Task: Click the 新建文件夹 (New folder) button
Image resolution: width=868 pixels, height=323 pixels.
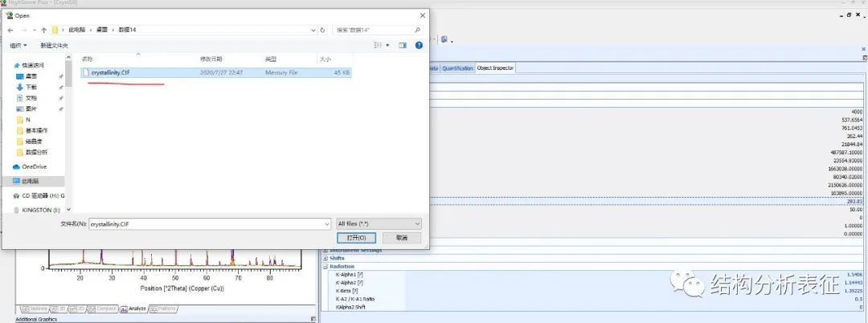Action: pyautogui.click(x=55, y=45)
